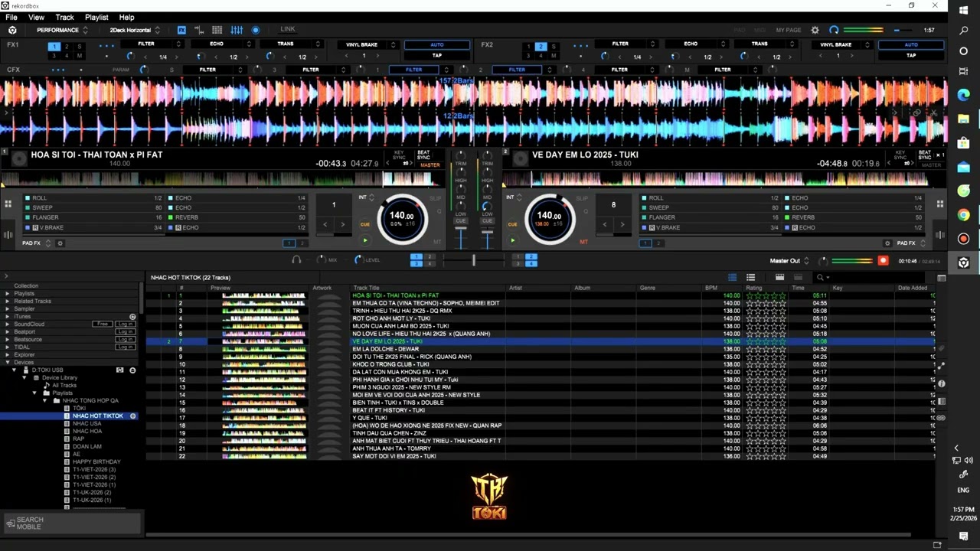This screenshot has height=551, width=980.
Task: Toggle the FX panel icon in top toolbar
Action: click(x=181, y=30)
